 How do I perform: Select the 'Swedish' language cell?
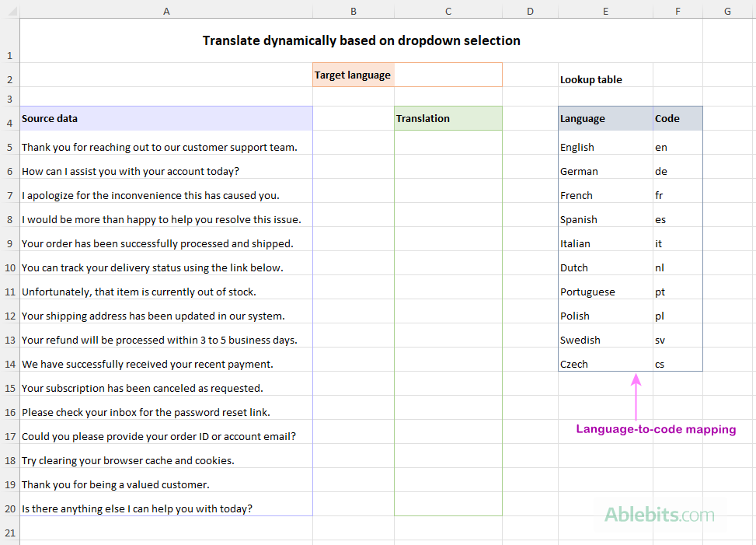point(605,336)
